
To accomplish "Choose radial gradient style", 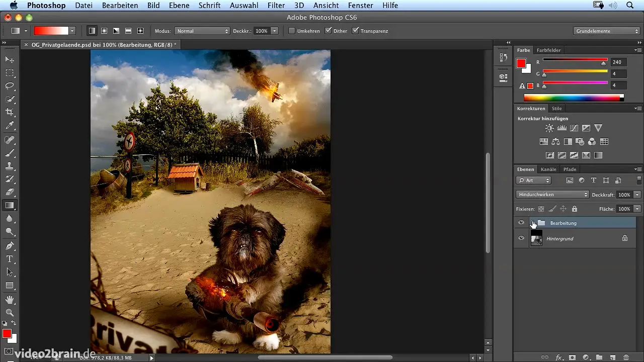I will pyautogui.click(x=104, y=31).
